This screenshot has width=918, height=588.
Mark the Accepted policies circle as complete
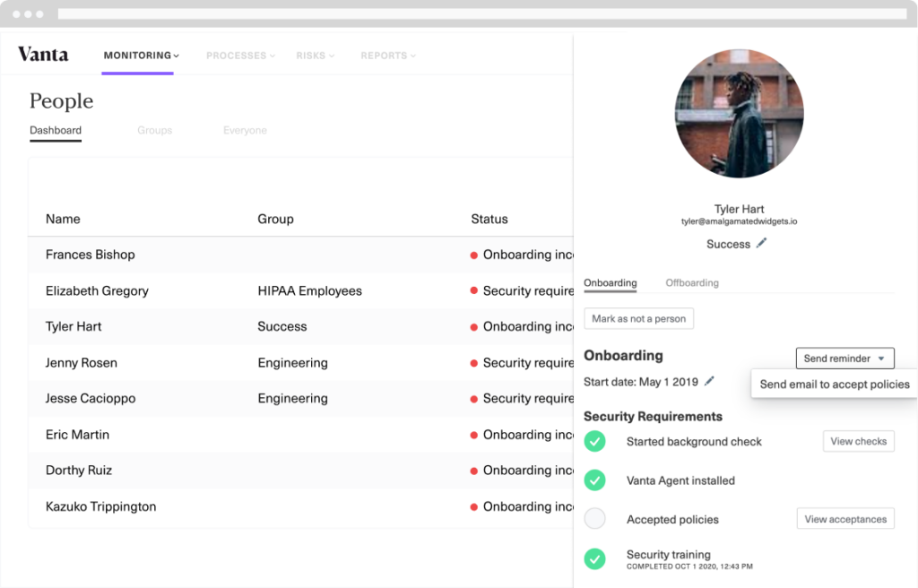click(594, 518)
